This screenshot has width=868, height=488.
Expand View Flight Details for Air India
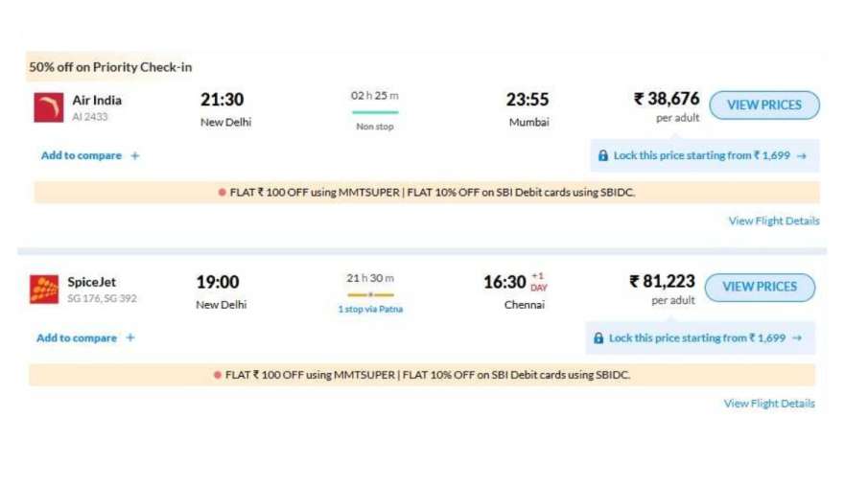point(773,221)
